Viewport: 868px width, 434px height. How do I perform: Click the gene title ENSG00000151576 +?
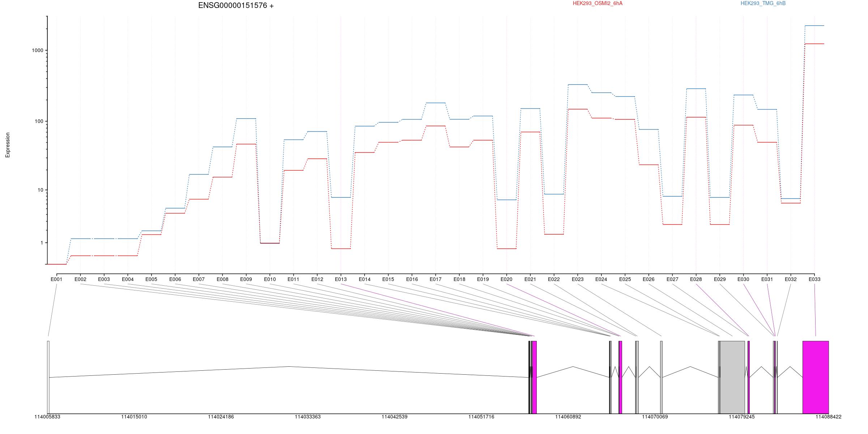236,6
